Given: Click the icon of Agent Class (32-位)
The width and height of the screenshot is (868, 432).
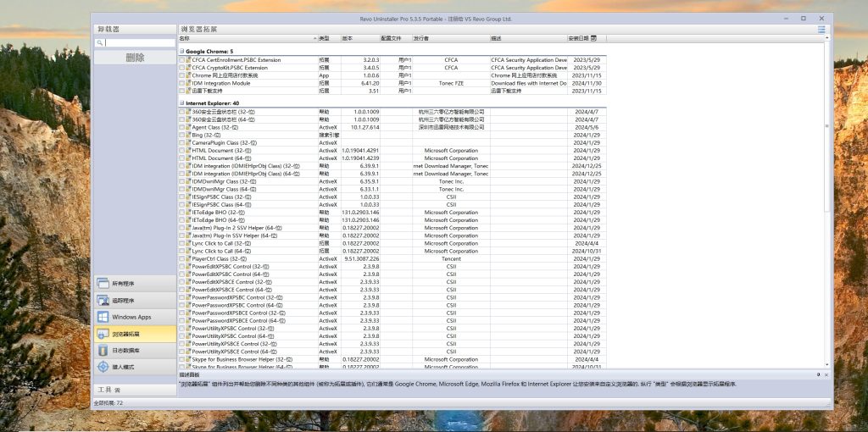Looking at the screenshot, I should coord(188,127).
